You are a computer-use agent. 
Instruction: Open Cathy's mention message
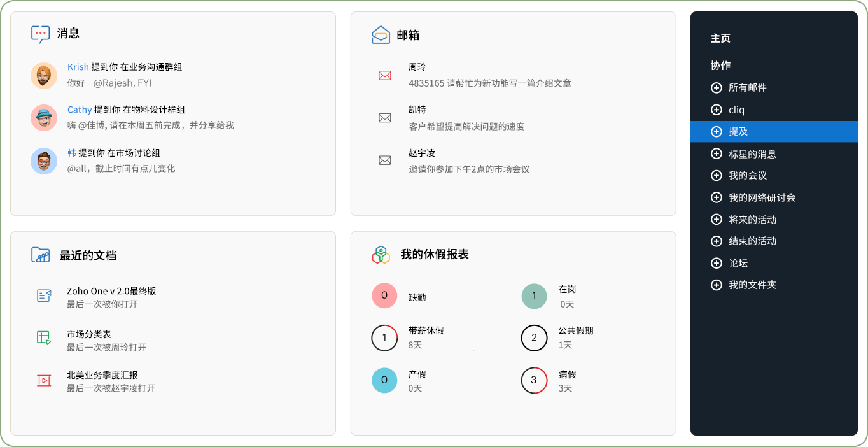[x=79, y=110]
